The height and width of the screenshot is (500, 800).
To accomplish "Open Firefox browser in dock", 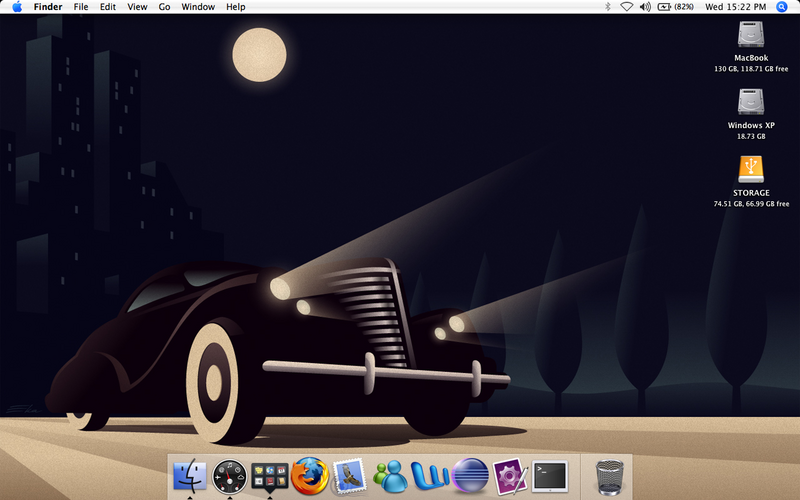I will [310, 475].
